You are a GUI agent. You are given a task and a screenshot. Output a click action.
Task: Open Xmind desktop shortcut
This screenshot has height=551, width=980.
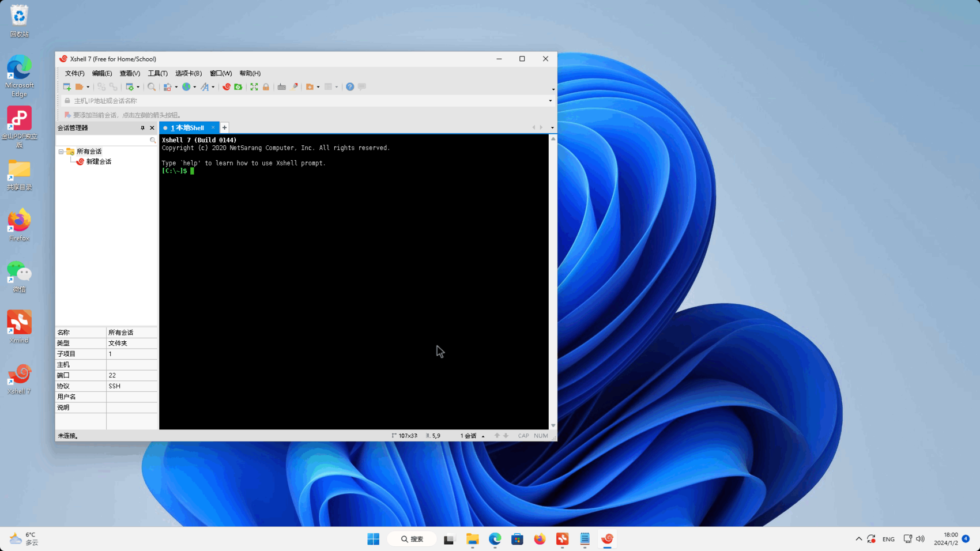(19, 327)
